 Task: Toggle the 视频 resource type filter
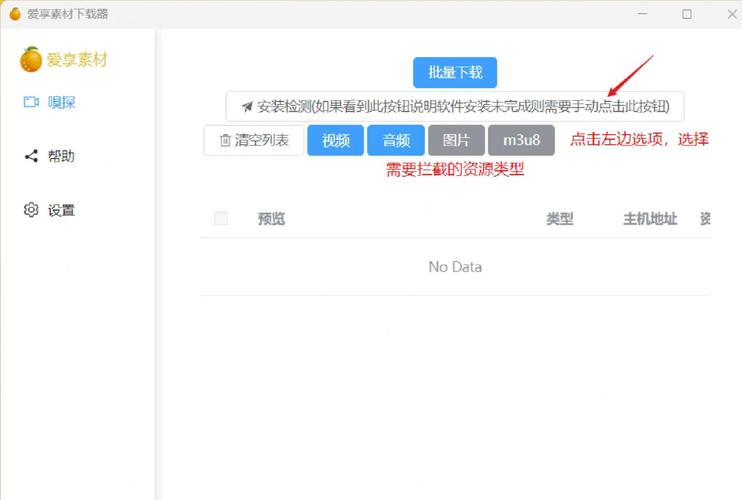click(x=336, y=140)
